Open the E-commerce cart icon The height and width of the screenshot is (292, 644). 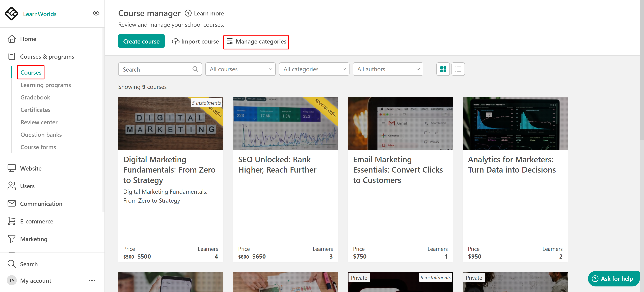[x=12, y=221]
